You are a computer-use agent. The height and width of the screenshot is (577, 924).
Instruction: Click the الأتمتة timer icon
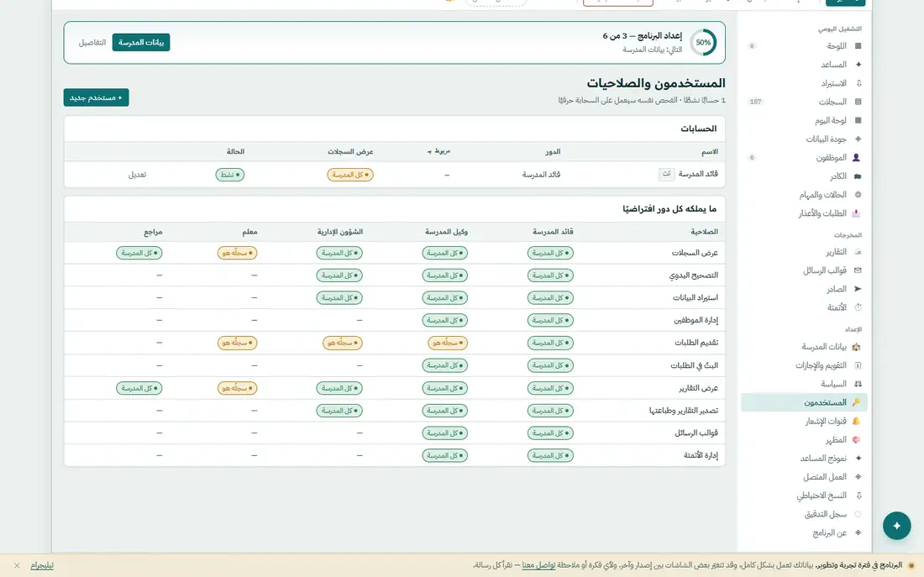[x=858, y=307]
